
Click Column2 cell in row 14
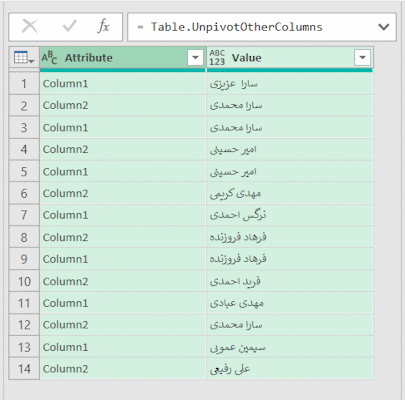click(122, 369)
